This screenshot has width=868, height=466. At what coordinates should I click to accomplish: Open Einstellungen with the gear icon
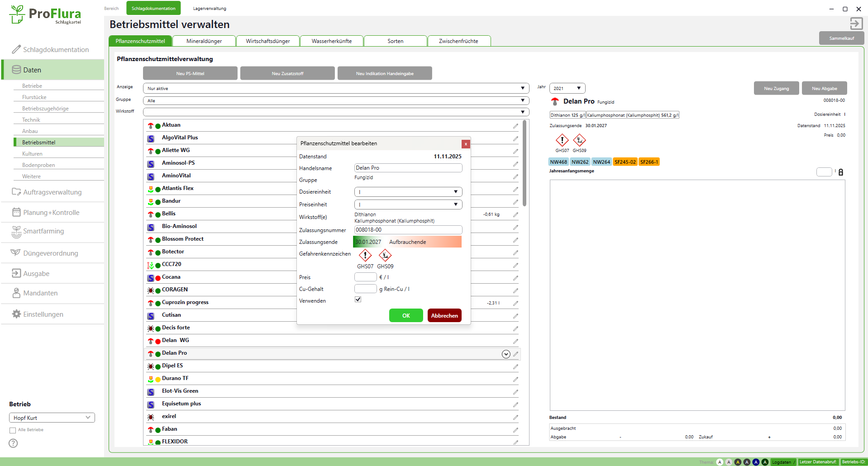(x=17, y=314)
